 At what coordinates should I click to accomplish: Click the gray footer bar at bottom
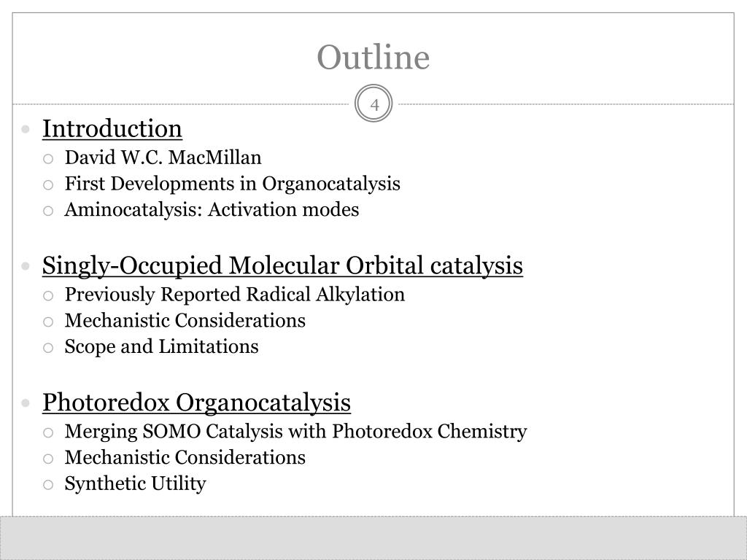(373, 538)
